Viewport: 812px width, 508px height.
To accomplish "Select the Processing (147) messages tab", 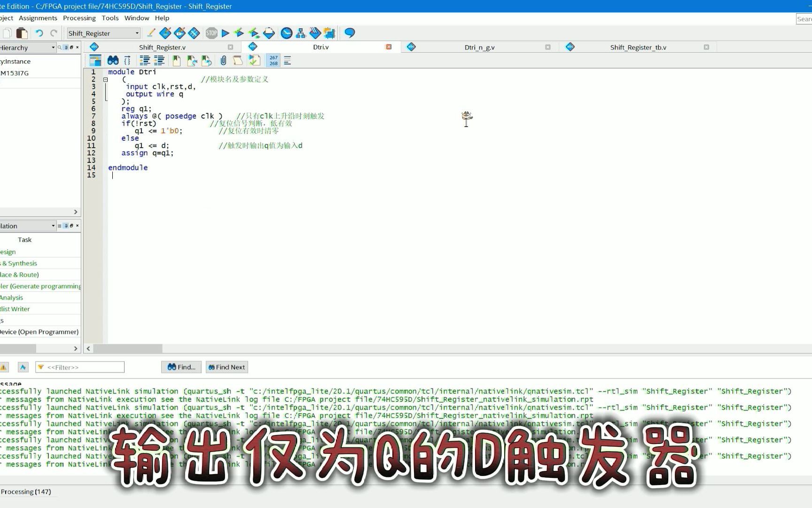I will pos(26,492).
